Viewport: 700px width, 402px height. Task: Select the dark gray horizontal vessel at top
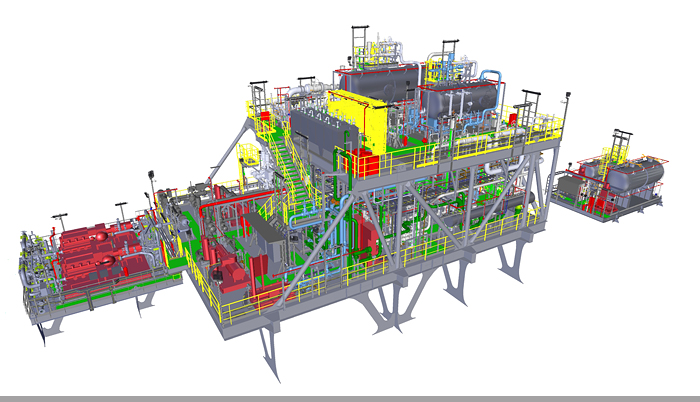tap(379, 83)
